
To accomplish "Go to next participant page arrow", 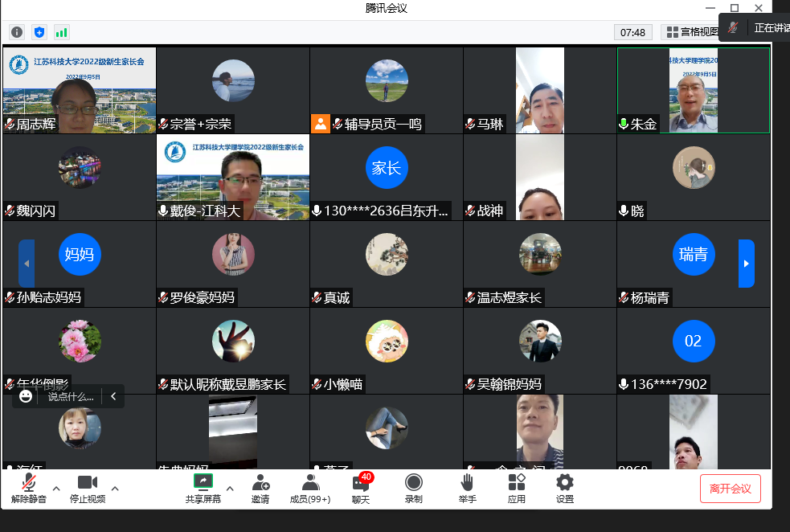I will (747, 264).
